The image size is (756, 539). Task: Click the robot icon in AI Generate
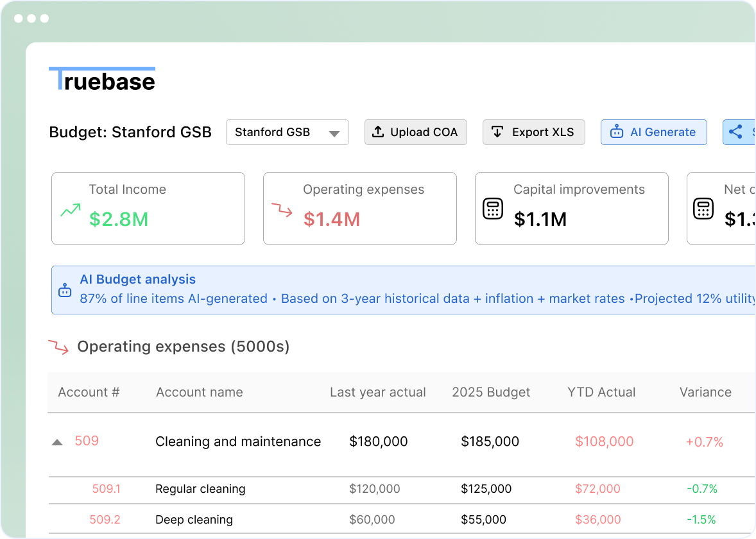(x=617, y=132)
